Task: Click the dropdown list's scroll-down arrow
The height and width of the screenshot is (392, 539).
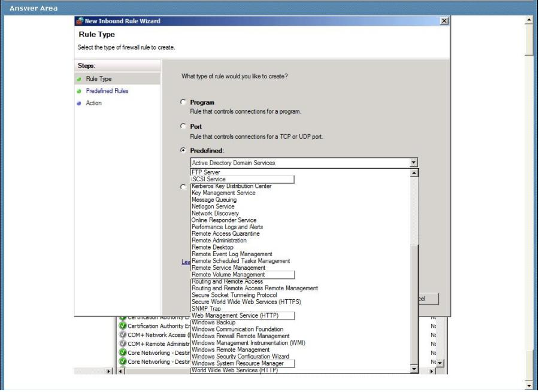Action: tap(414, 369)
